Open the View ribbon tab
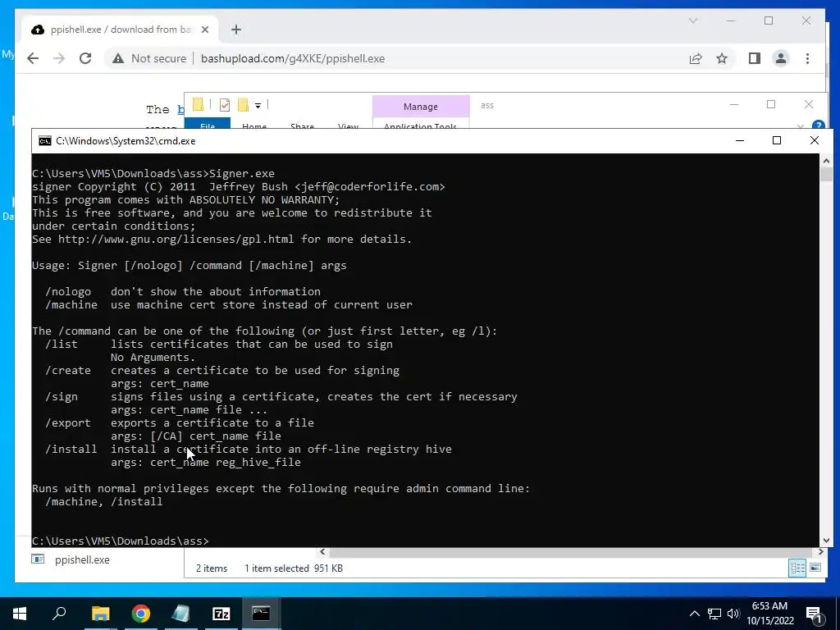This screenshot has width=840, height=630. point(348,126)
